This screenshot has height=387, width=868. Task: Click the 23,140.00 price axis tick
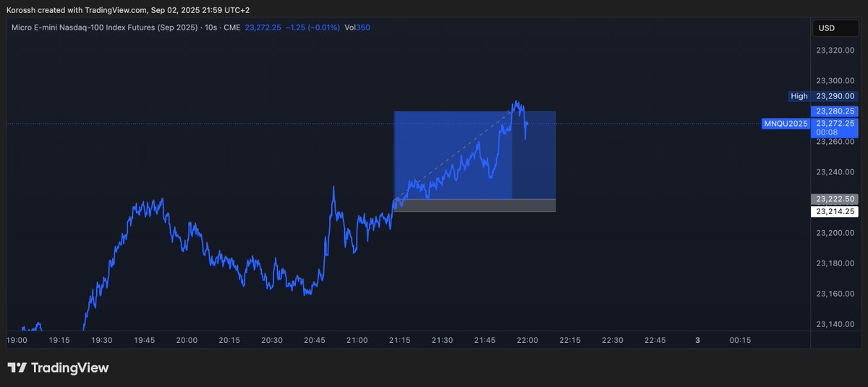[x=835, y=324]
